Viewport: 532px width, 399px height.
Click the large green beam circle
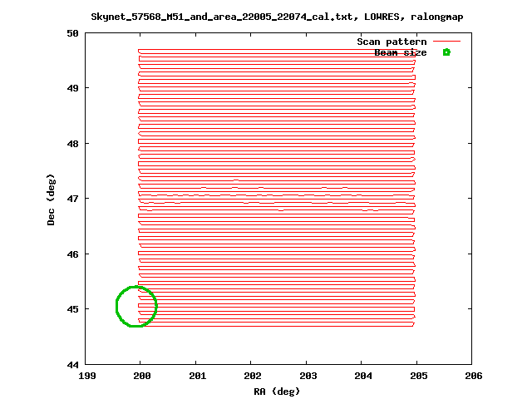[136, 307]
